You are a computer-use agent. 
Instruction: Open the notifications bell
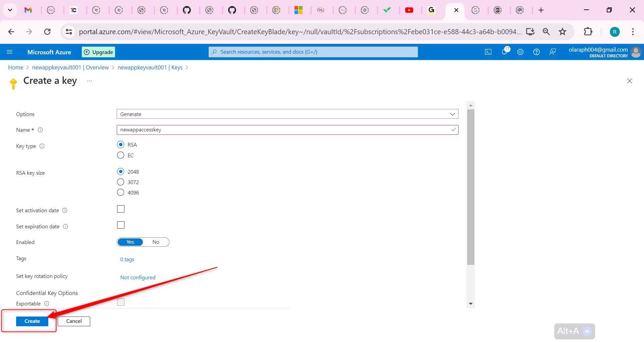point(504,52)
